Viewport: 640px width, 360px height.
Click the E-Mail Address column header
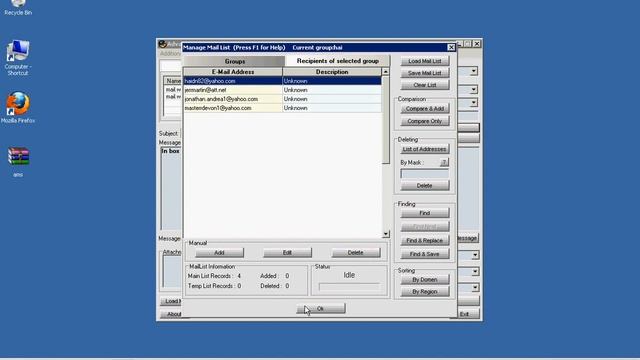pos(233,72)
